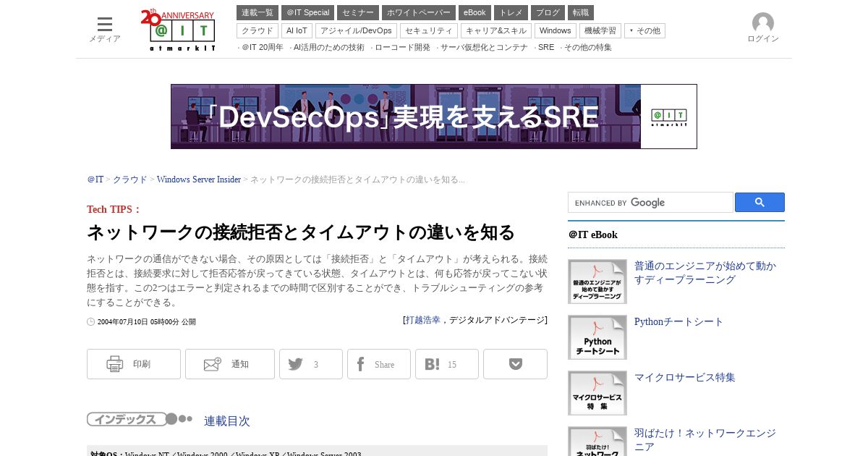Click the Hatena Bookmark B! button
Viewport: 868px width, 456px height.
pos(447,364)
